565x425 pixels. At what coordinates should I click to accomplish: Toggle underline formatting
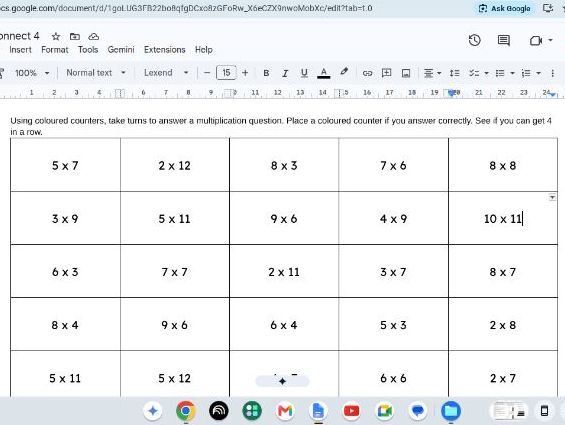pyautogui.click(x=304, y=73)
